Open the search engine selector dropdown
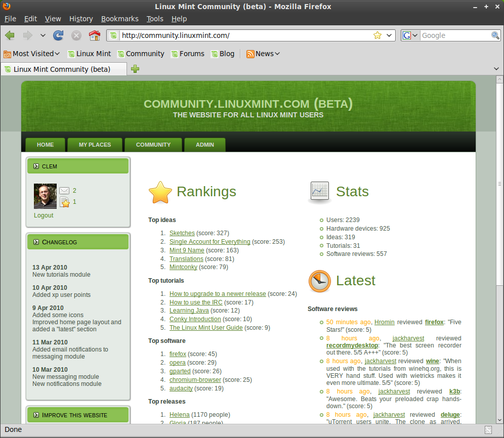The image size is (504, 438). click(x=410, y=35)
